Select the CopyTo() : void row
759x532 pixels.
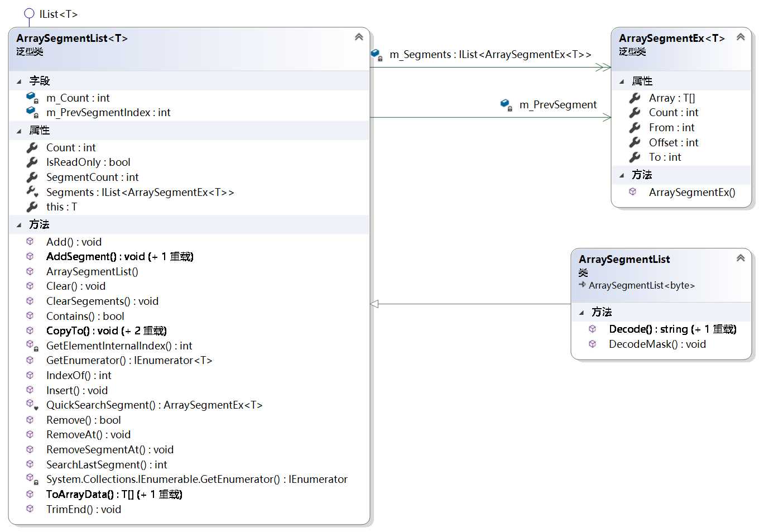click(x=107, y=330)
